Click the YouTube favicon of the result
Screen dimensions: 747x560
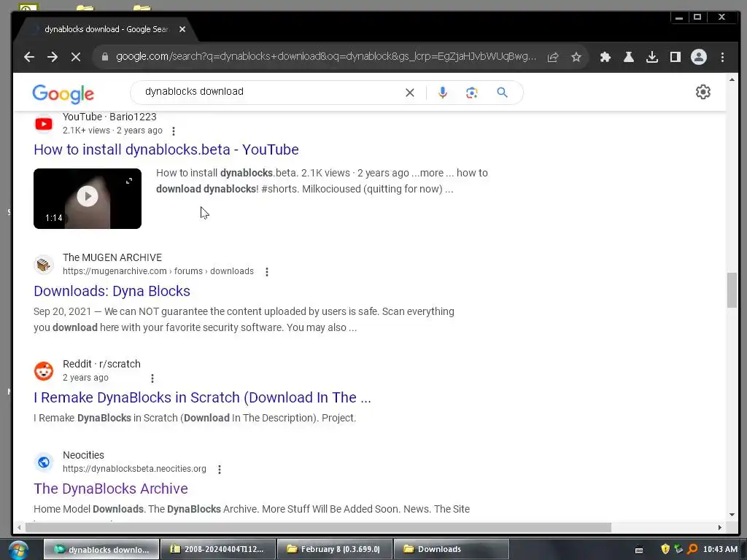coord(44,124)
